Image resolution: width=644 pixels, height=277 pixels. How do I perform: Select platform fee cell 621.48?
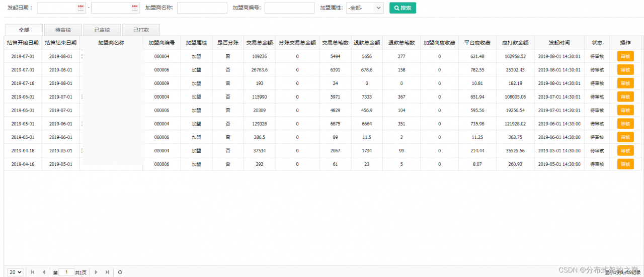point(477,56)
